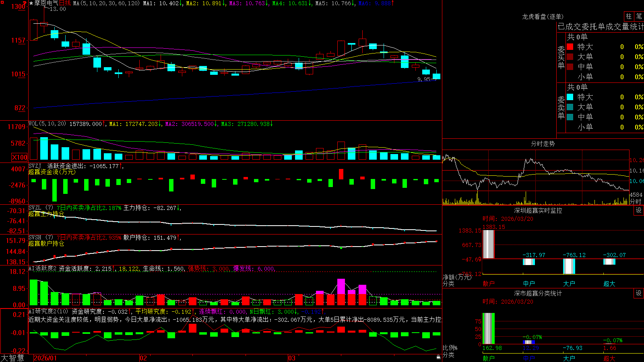Click the 大智慧 logo in the bottom-left corner
Image resolution: width=644 pixels, height=362 pixels.
12,358
